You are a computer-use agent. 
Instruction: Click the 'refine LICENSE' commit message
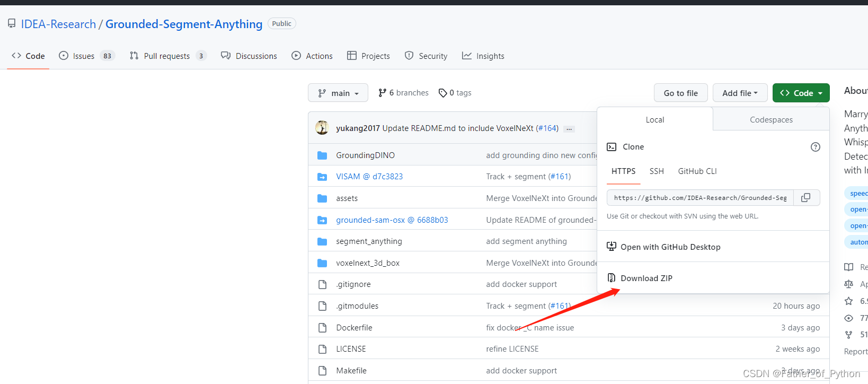tap(512, 349)
